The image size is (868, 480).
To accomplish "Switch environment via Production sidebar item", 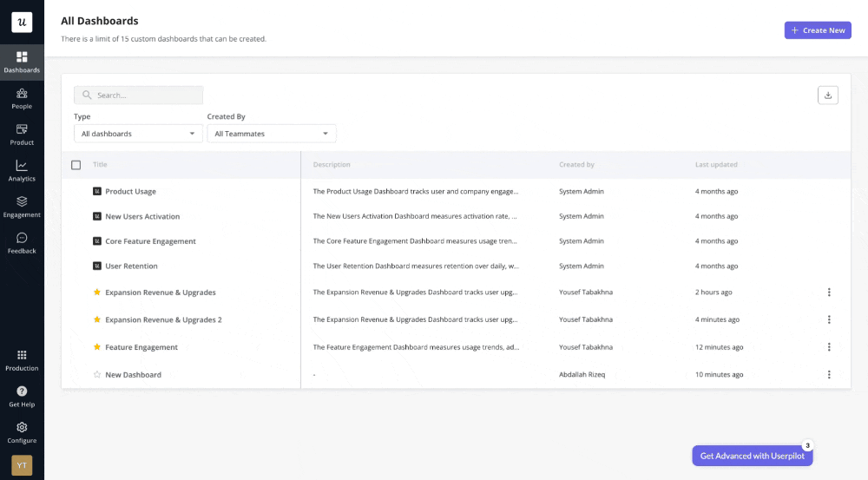I will tap(22, 359).
